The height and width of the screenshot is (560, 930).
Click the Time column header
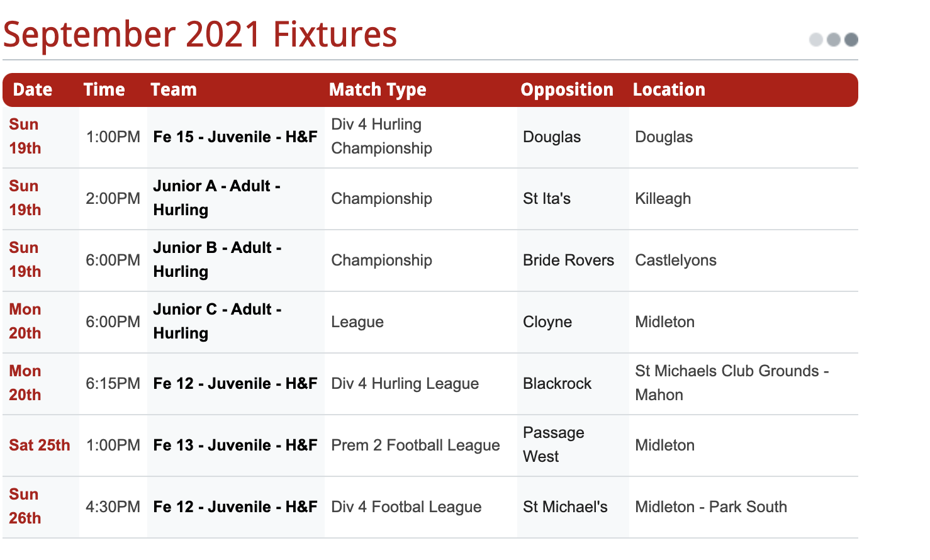click(104, 89)
